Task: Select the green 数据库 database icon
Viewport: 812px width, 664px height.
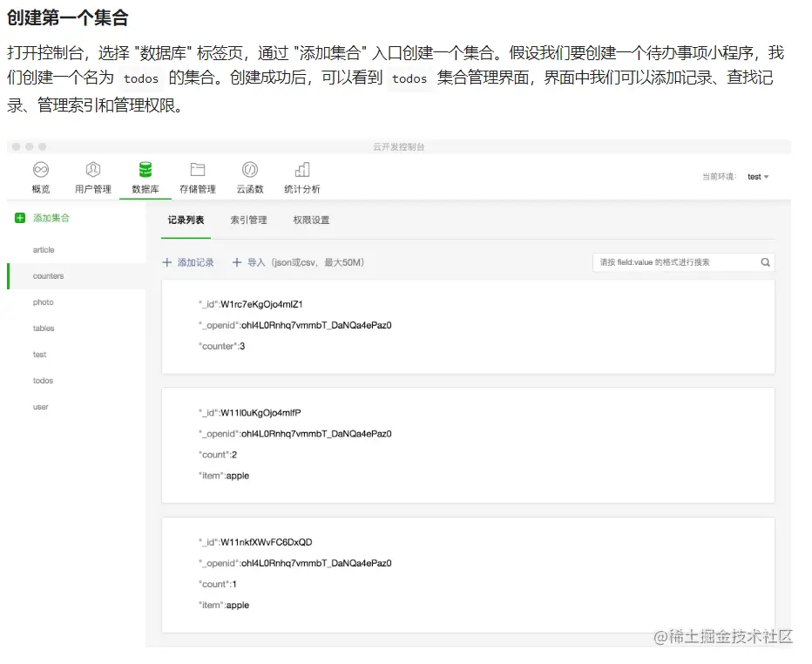Action: tap(145, 169)
